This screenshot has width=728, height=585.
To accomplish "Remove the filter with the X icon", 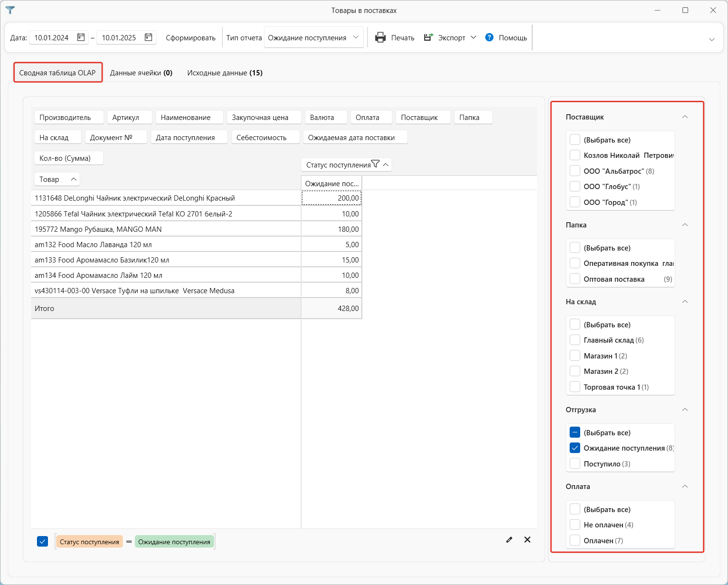I will [527, 540].
